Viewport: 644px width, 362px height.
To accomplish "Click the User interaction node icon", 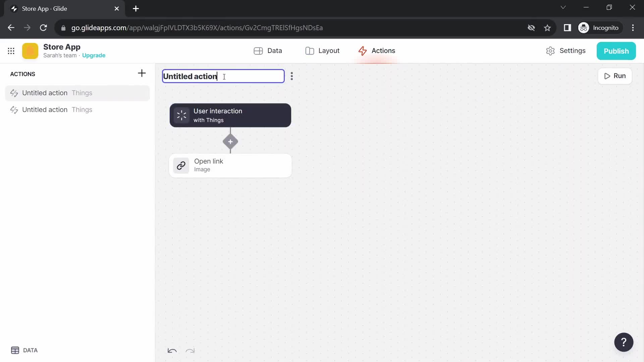I will (181, 115).
